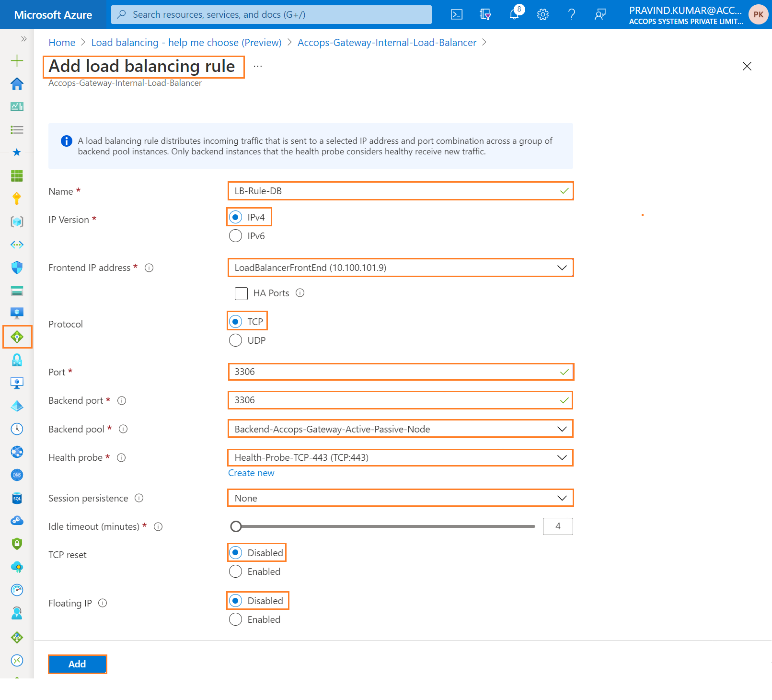Set Floating IP to Enabled
The height and width of the screenshot is (700, 772).
[x=235, y=619]
